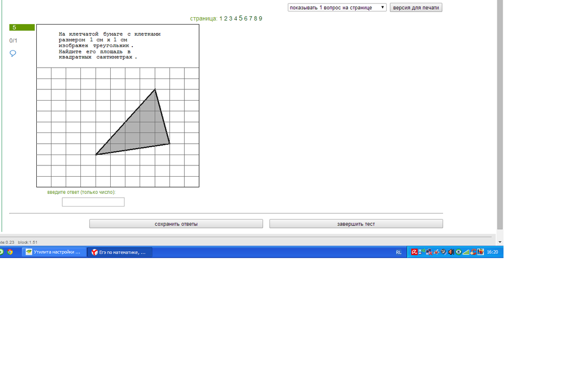Click the RL language indicator

coord(398,252)
